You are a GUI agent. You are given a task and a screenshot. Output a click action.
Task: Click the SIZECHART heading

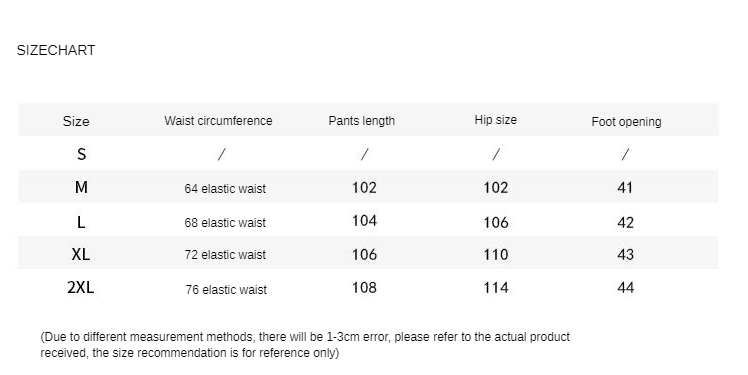[x=56, y=50]
